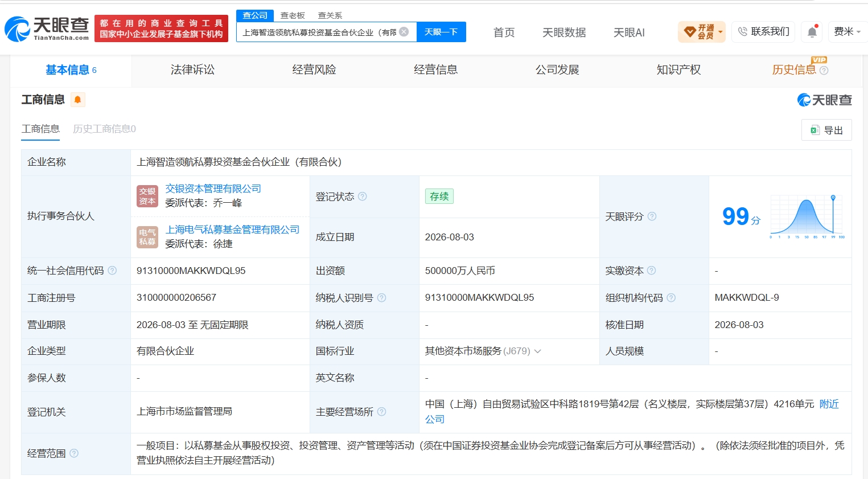Click registration number 310000000206567
868x479 pixels.
176,297
